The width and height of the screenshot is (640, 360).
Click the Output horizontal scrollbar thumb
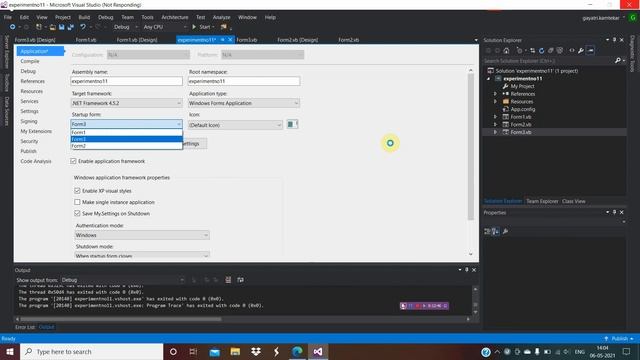[x=121, y=319]
